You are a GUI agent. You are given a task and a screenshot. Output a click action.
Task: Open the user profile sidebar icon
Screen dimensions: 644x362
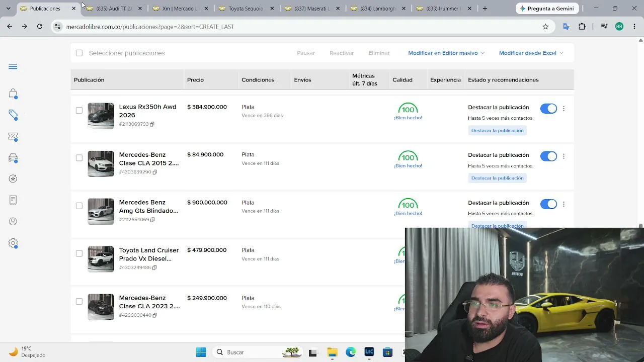(x=13, y=221)
